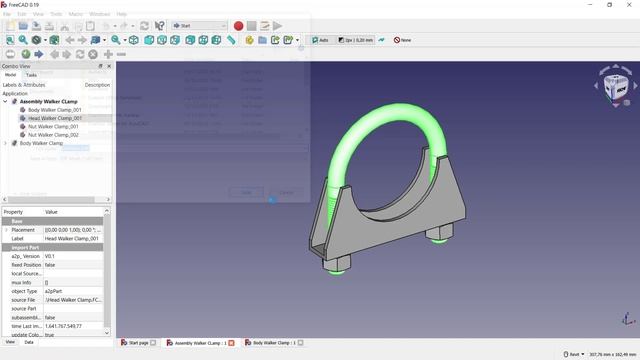Click the navigation cube in viewport
This screenshot has height=360, width=640.
tap(616, 86)
